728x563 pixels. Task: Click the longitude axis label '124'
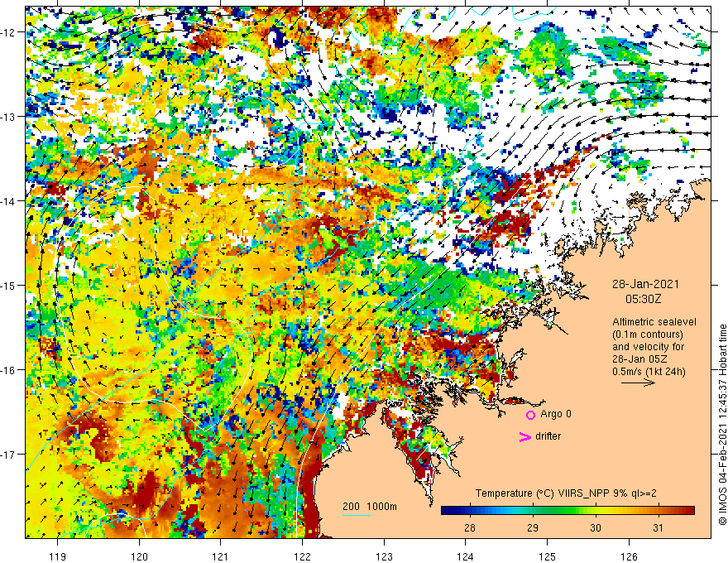click(x=466, y=556)
